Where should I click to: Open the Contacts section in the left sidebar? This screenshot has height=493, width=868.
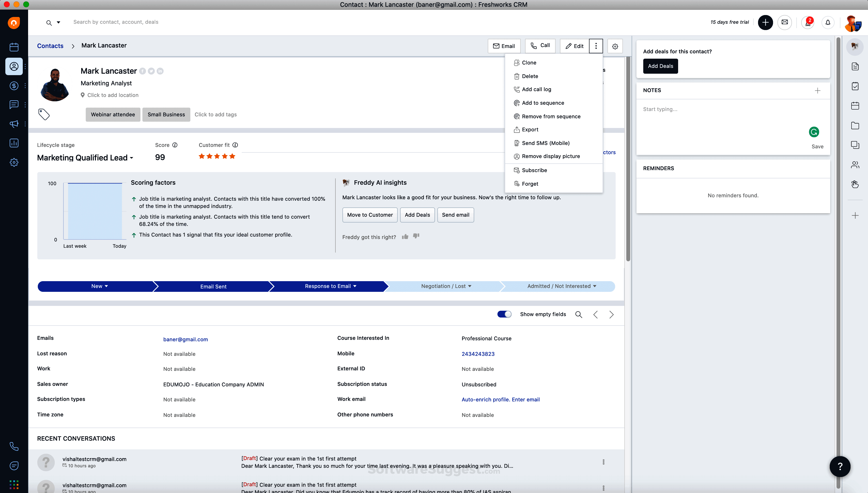point(14,66)
